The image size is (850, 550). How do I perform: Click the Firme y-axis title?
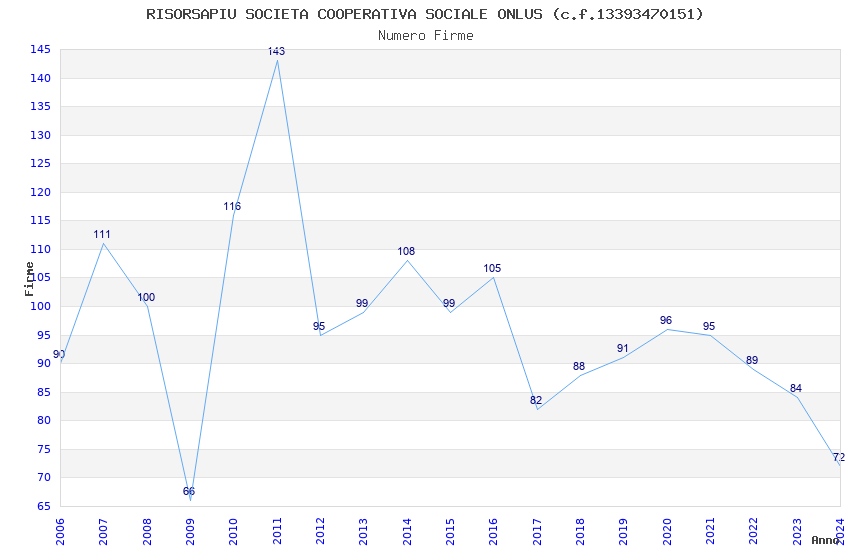tap(29, 279)
